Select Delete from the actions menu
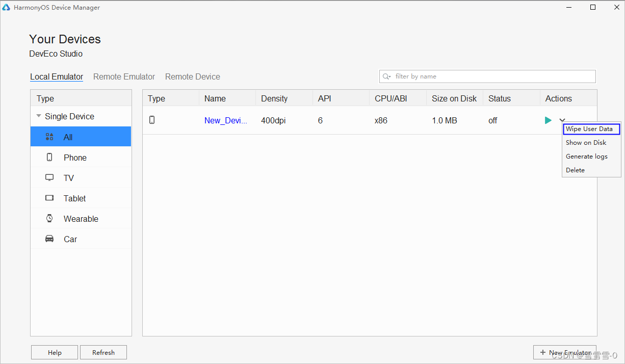The image size is (625, 364). pos(591,170)
